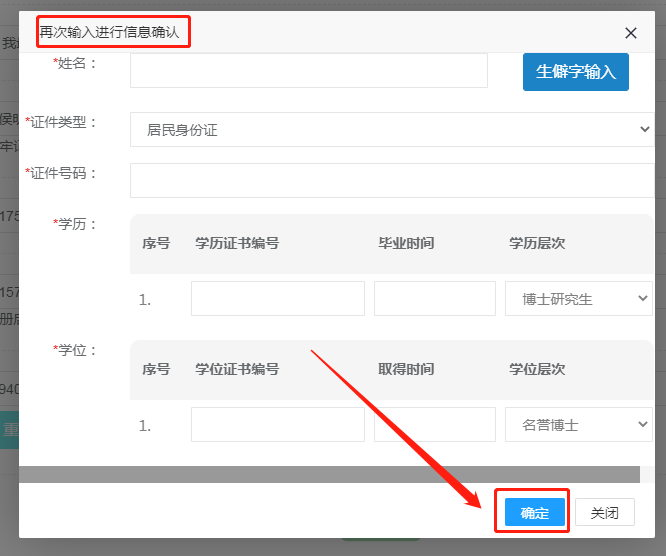Click row number 1 in the 学位 table
The image size is (666, 556).
[x=145, y=426]
